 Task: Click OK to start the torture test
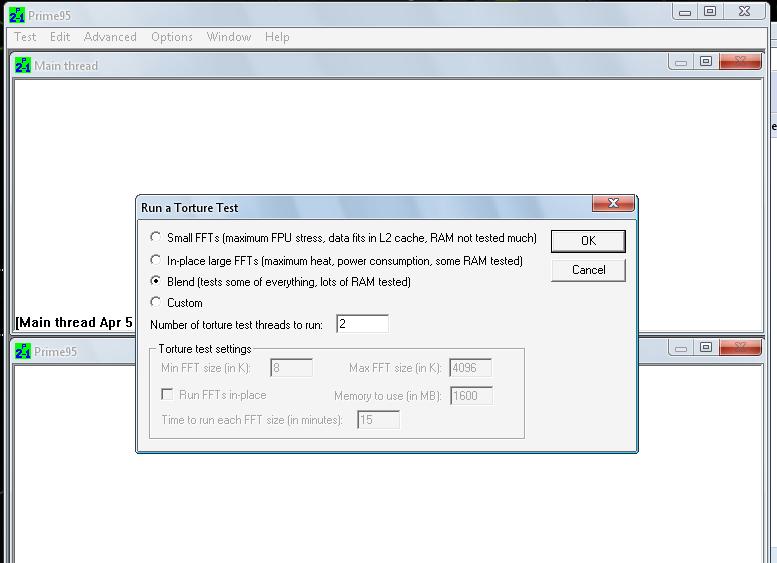[x=588, y=241]
